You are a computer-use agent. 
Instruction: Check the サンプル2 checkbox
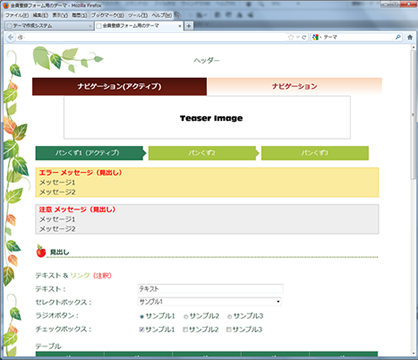coord(185,330)
